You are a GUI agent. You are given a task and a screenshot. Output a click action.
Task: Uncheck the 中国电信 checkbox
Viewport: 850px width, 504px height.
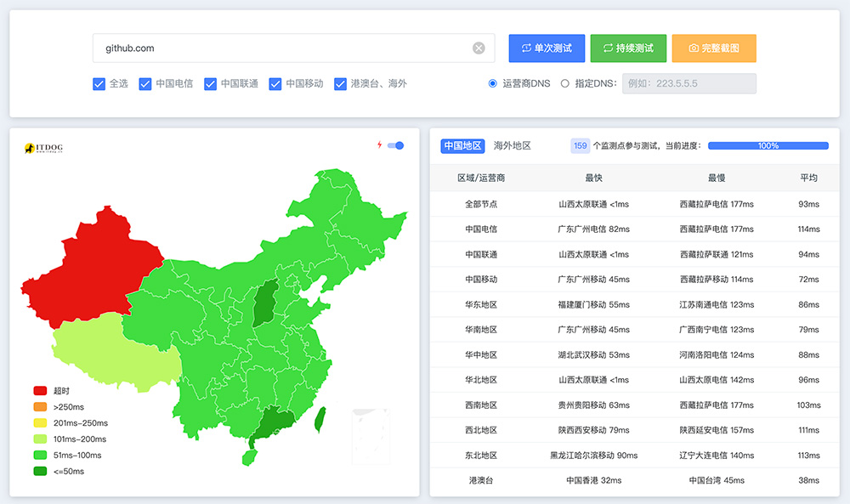[145, 84]
